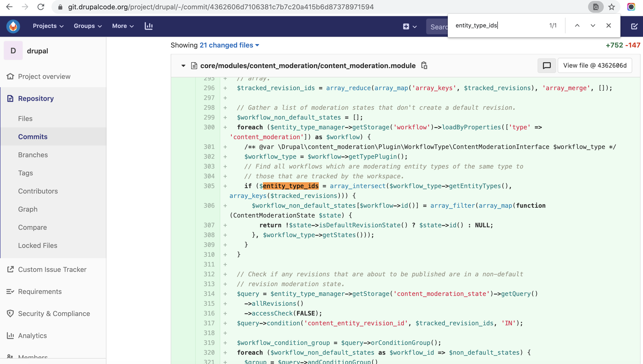The image size is (643, 364).
Task: Collapse the content_moderation.module diff
Action: [183, 65]
